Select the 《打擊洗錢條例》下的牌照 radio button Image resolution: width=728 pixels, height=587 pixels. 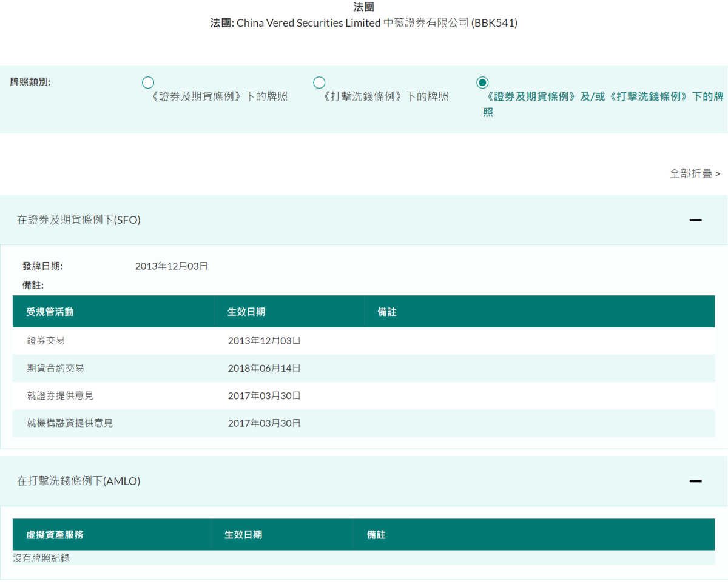(318, 82)
